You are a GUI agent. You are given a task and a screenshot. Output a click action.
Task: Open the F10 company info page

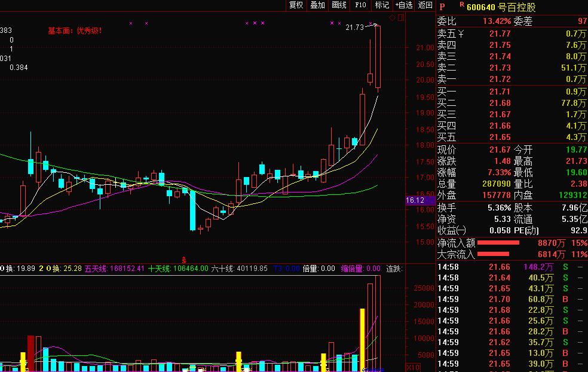pos(360,5)
